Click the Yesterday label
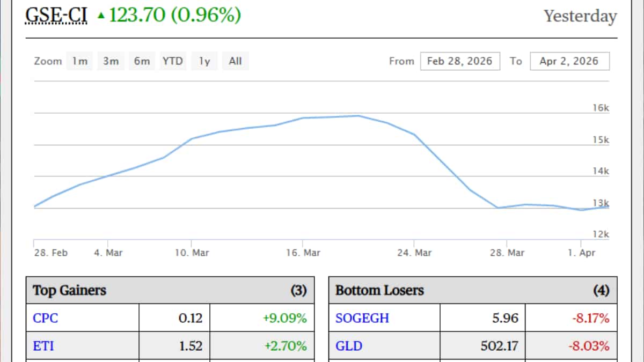The height and width of the screenshot is (362, 644). 580,17
